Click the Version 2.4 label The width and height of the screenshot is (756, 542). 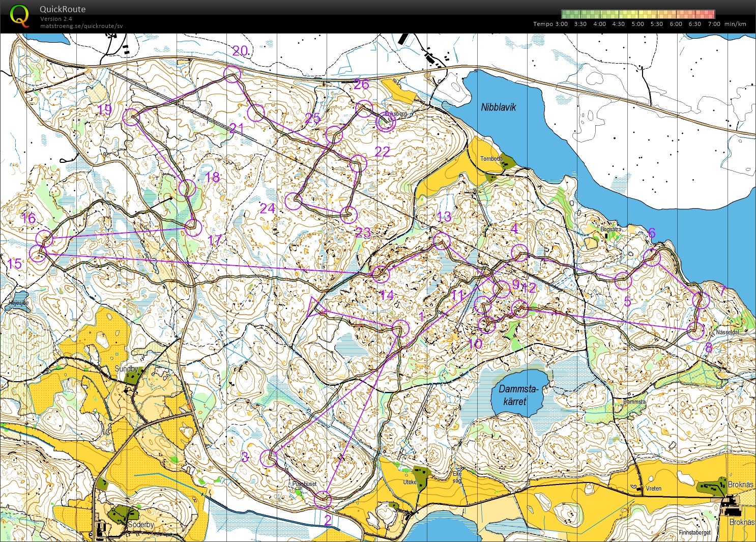click(x=56, y=19)
